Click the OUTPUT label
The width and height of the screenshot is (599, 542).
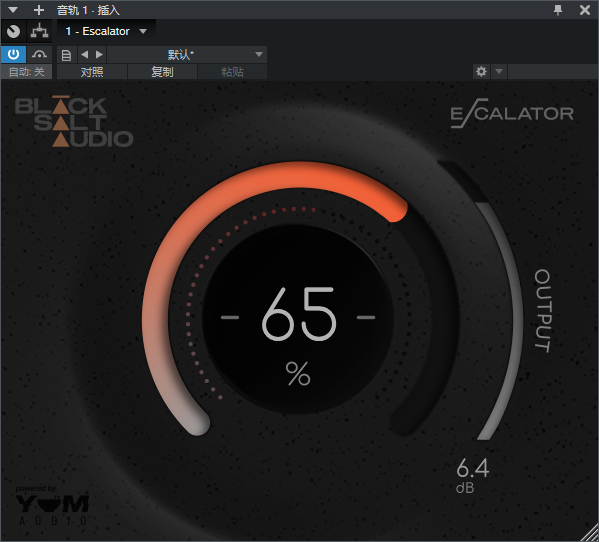pyautogui.click(x=542, y=311)
